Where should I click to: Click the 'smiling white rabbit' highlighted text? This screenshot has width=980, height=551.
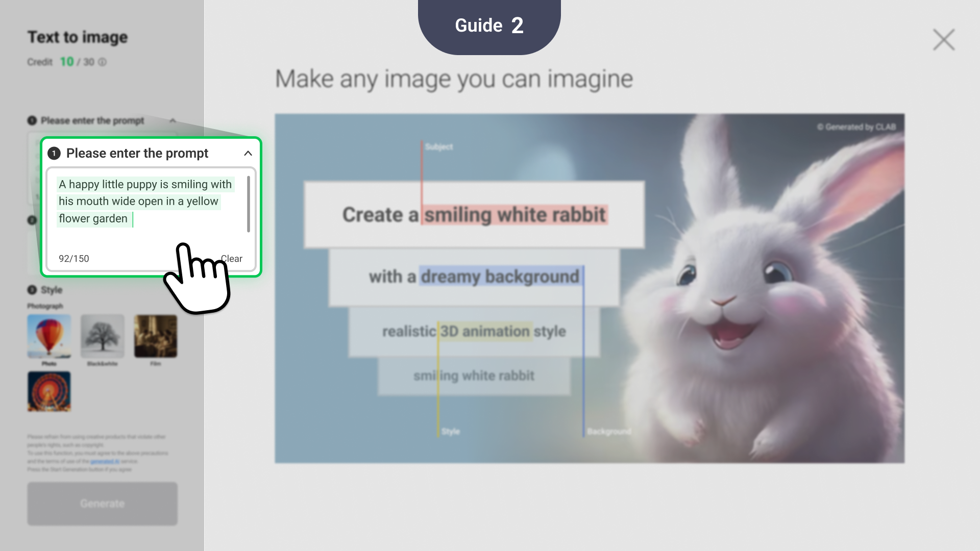click(515, 215)
